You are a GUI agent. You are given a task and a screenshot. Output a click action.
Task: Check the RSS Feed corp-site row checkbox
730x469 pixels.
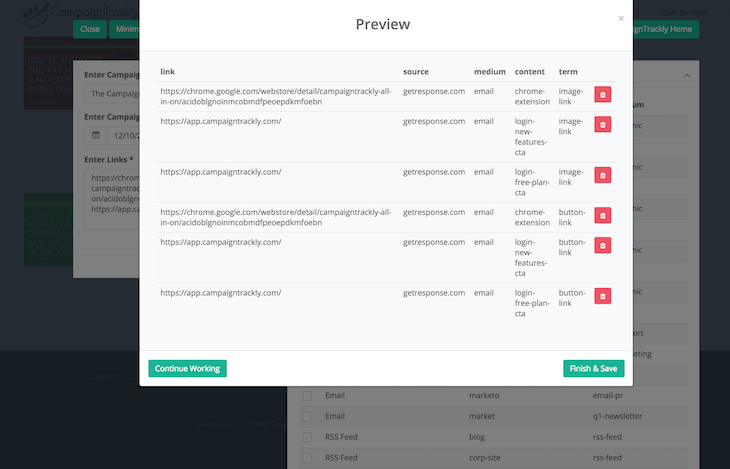(x=307, y=458)
